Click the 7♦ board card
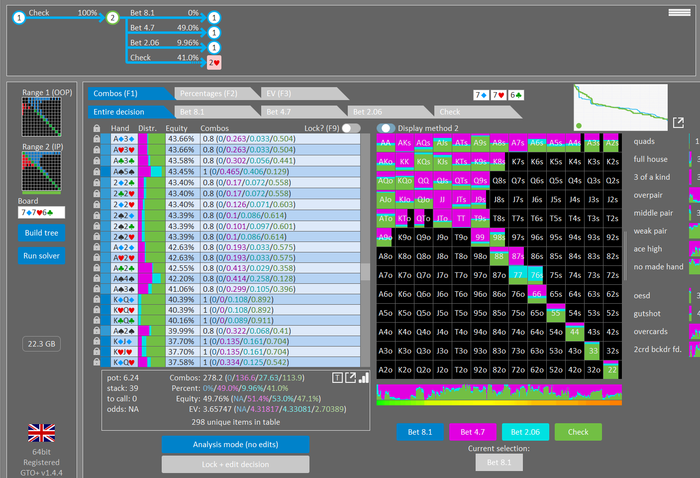700x478 pixels. click(481, 95)
